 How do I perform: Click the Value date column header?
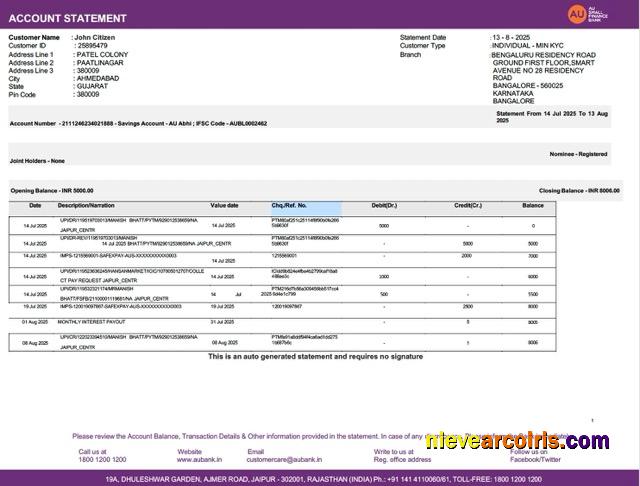224,205
